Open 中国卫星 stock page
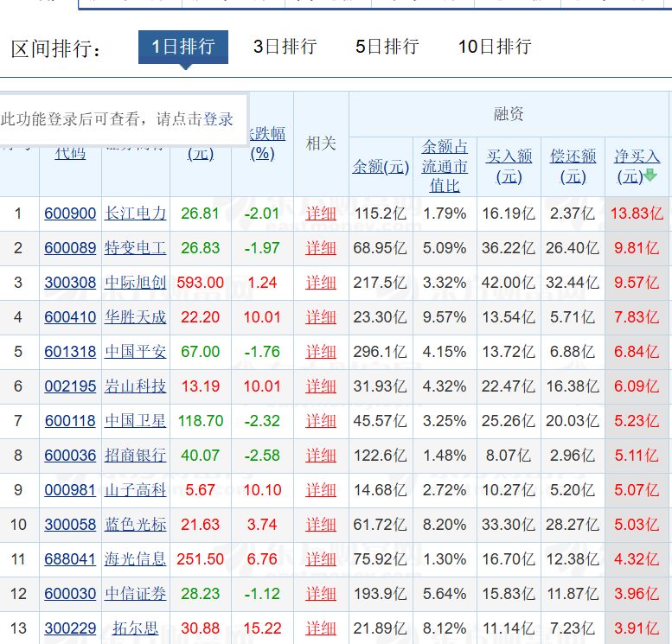This screenshot has width=672, height=644. (136, 421)
